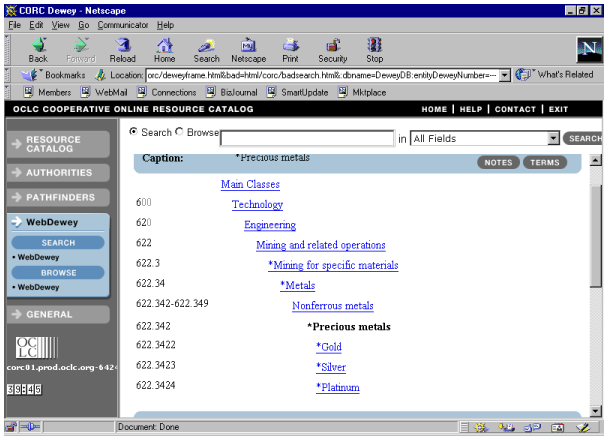
Task: Go back with the Back toolbar icon
Action: [38, 50]
